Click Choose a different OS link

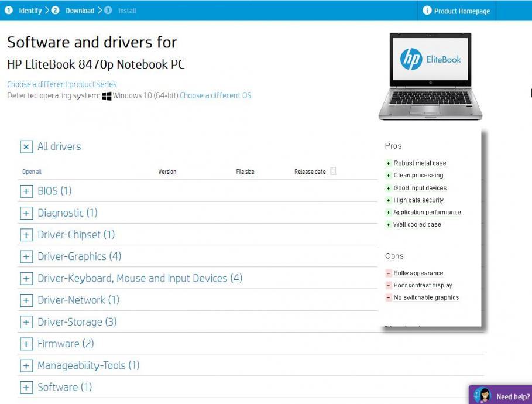[x=215, y=95]
